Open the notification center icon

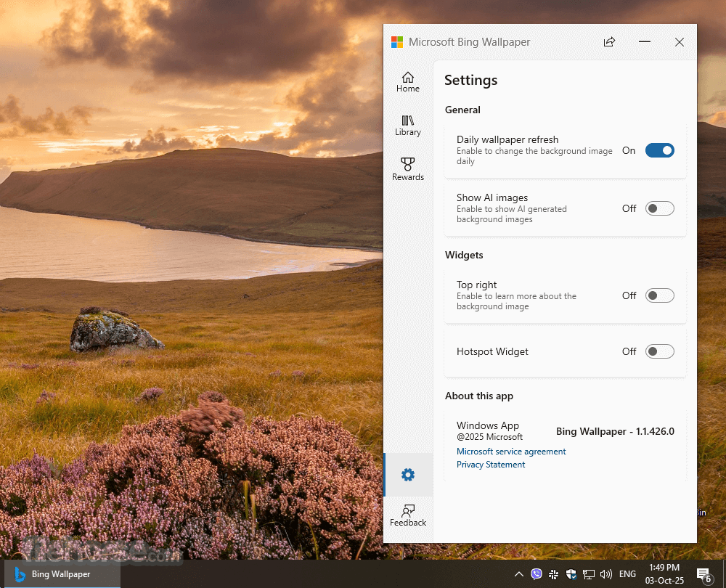coord(704,575)
